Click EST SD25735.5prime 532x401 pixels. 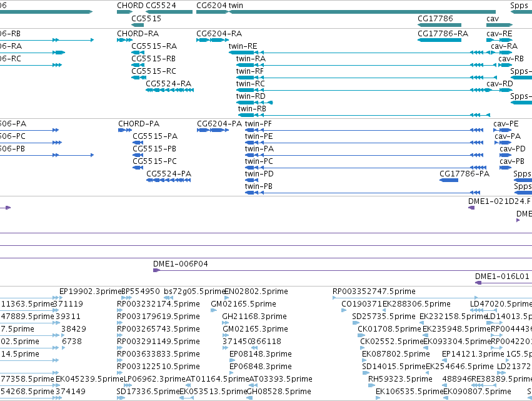[x=384, y=317]
